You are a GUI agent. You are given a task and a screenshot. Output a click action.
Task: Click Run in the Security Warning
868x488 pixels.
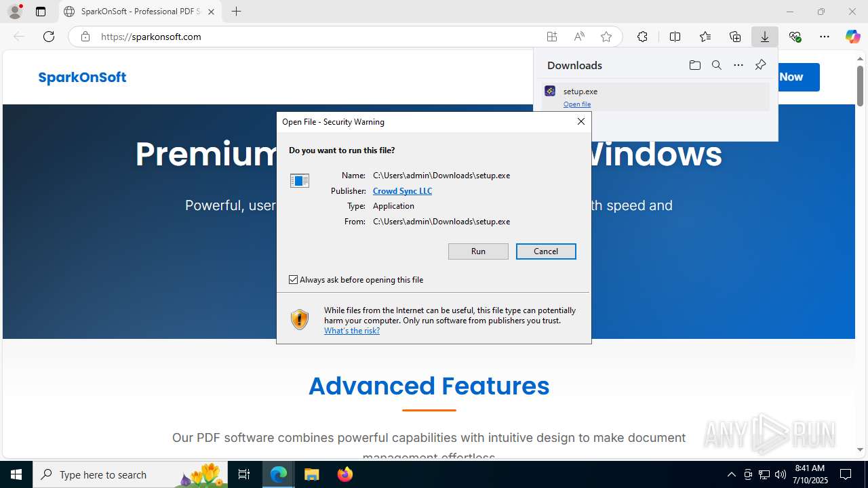coord(478,251)
